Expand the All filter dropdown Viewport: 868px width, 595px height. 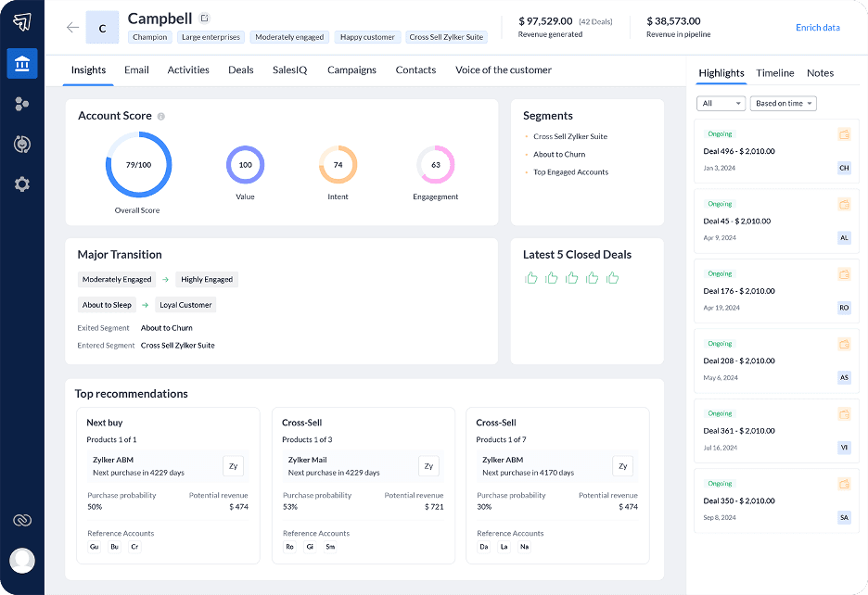[721, 104]
